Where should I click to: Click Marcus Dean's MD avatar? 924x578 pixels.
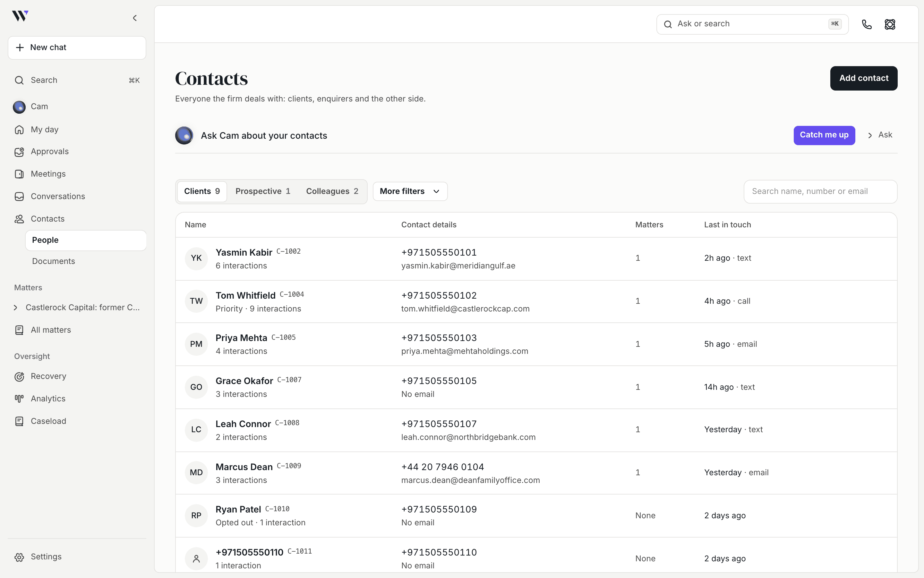coord(196,473)
